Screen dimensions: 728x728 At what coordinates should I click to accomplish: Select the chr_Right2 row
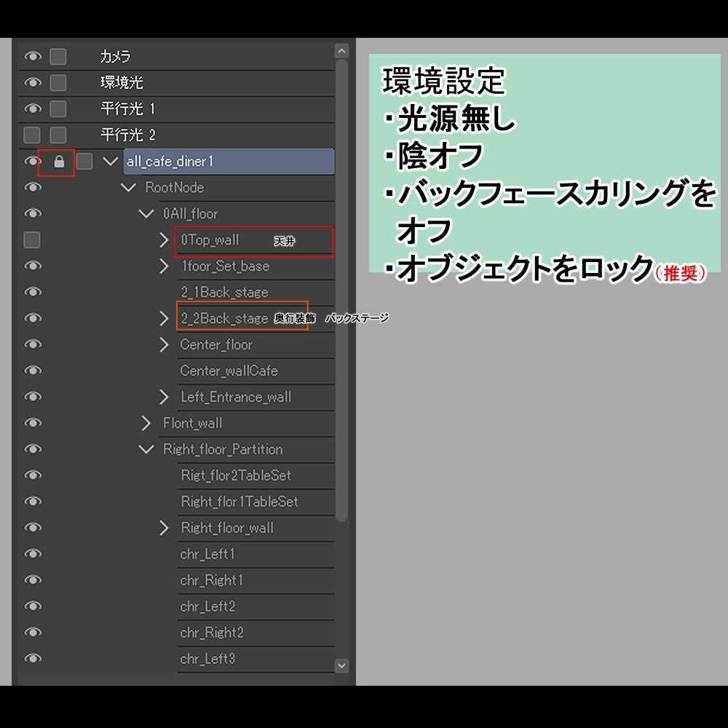[256, 633]
